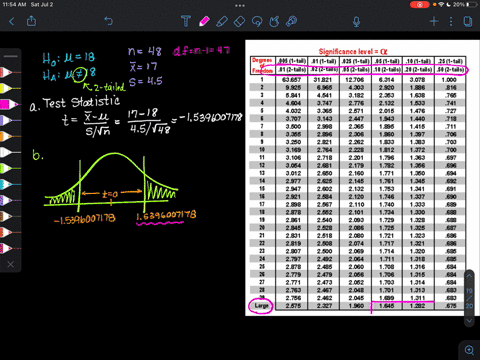Go to previous page with the up chevron
480x360 pixels.
(469, 276)
